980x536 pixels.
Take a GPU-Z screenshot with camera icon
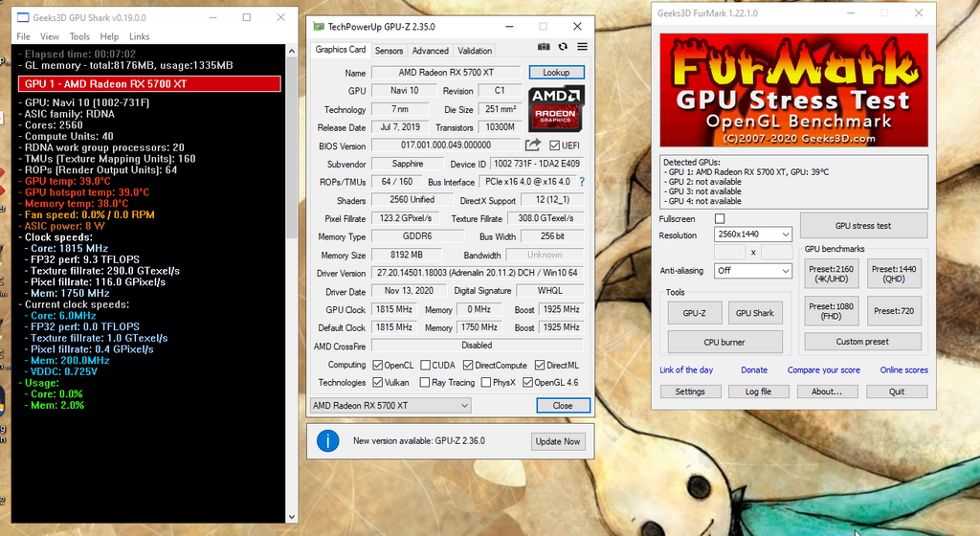coord(544,47)
